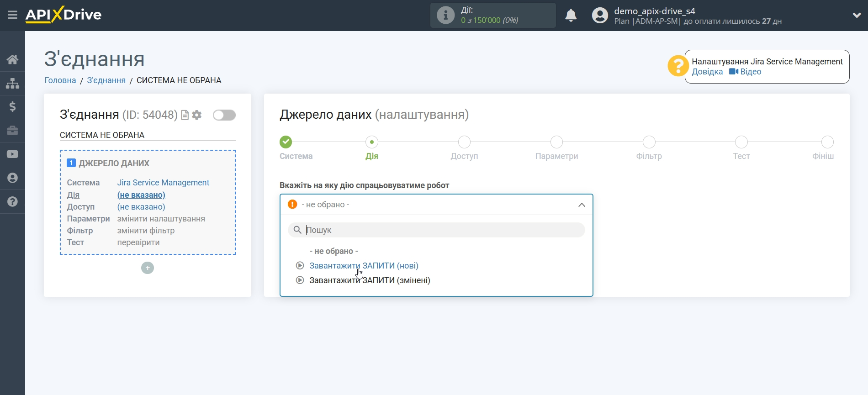This screenshot has height=395, width=868.
Task: Open the billing dollar sidebar icon
Action: pyautogui.click(x=12, y=107)
